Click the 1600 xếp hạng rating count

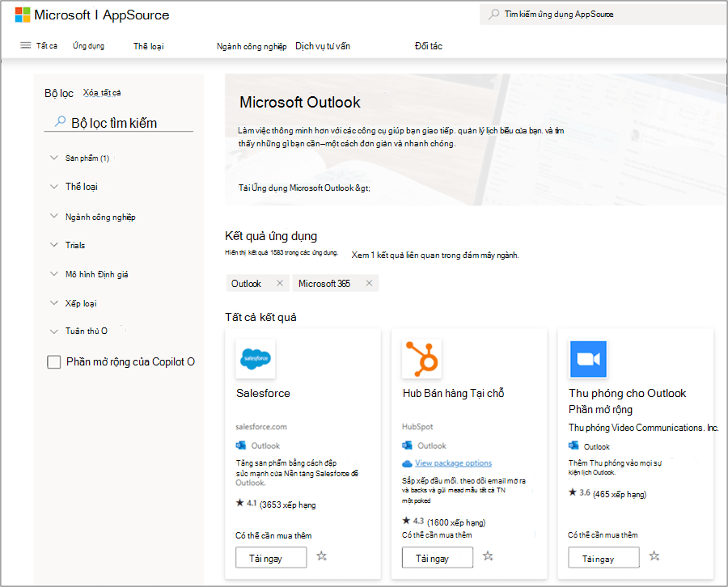coord(456,522)
